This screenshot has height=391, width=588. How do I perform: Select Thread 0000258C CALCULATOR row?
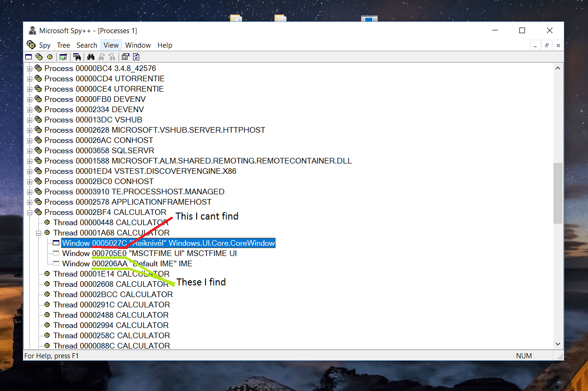click(x=112, y=335)
